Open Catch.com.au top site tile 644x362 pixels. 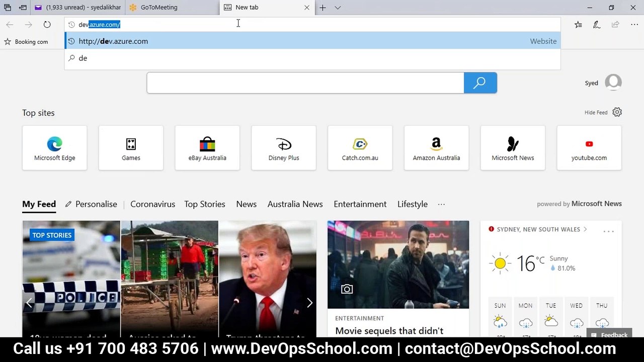pyautogui.click(x=360, y=148)
